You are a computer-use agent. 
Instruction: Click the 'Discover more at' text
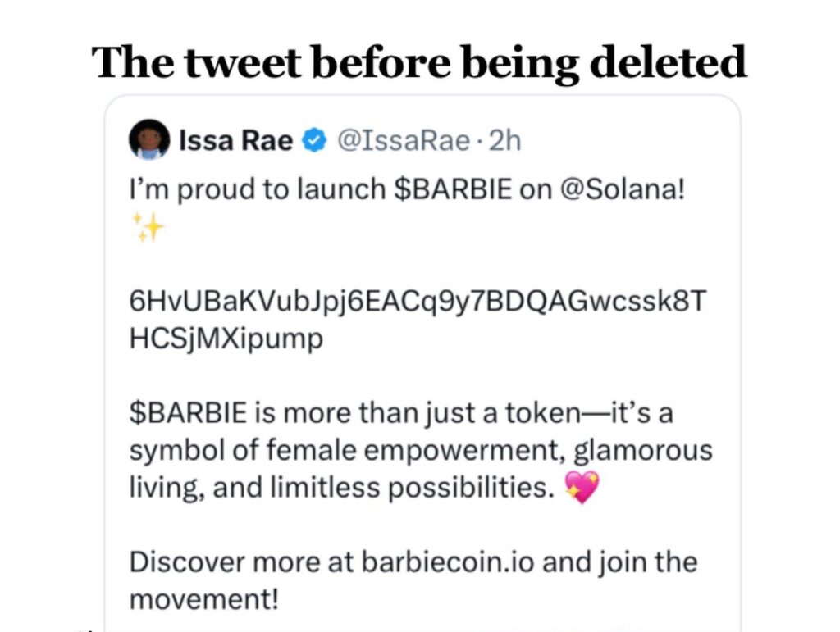click(241, 562)
